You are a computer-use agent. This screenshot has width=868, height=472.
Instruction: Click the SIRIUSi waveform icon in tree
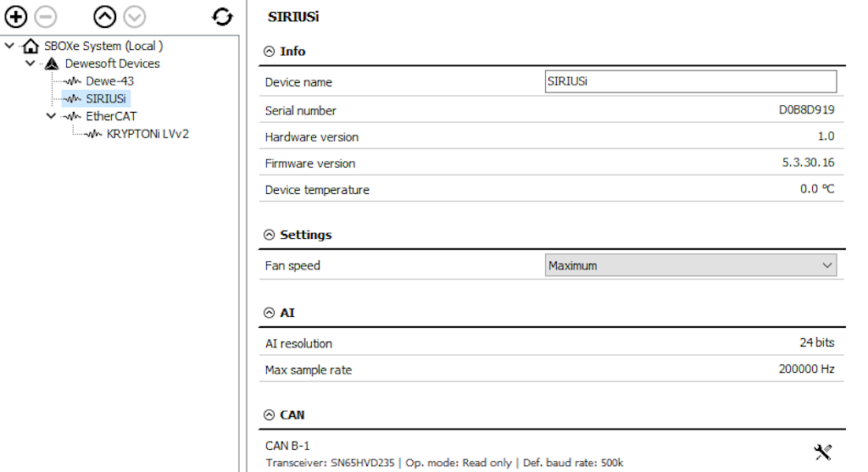tap(73, 99)
